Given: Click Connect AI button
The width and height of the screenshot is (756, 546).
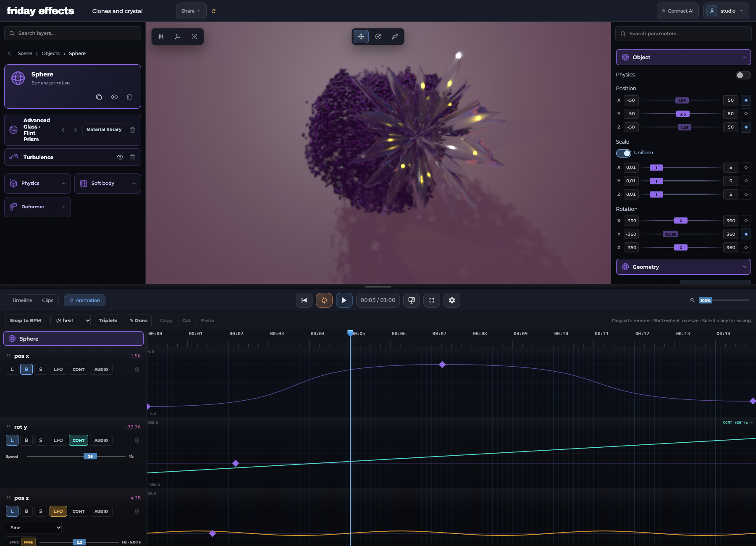Looking at the screenshot, I should pos(678,11).
